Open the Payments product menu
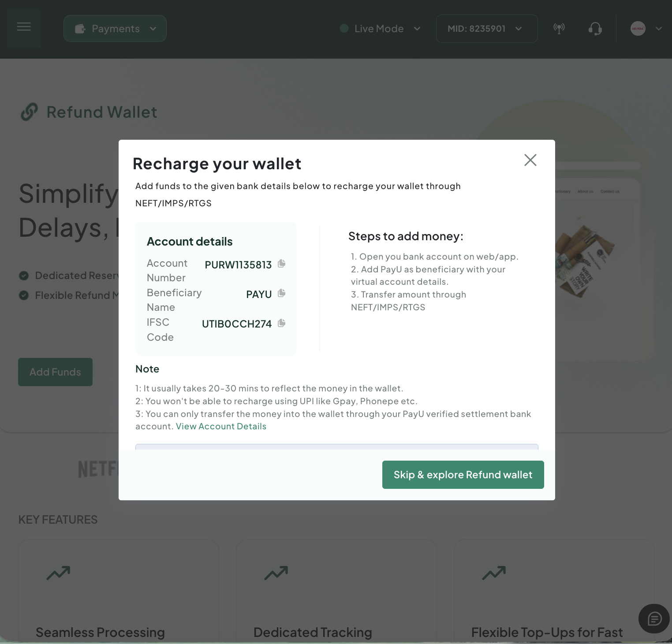The width and height of the screenshot is (672, 644). coord(115,28)
